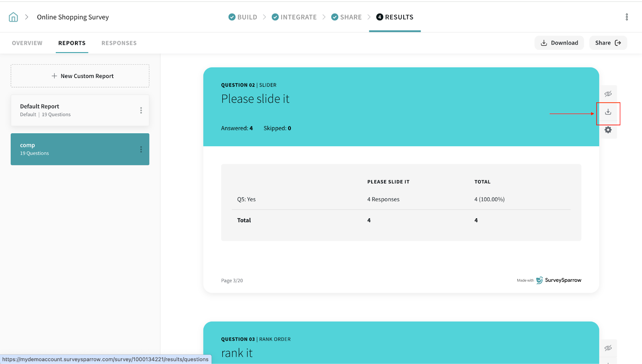Viewport: 642px width, 364px height.
Task: Toggle visibility of Question 03 rank it
Action: [x=608, y=348]
